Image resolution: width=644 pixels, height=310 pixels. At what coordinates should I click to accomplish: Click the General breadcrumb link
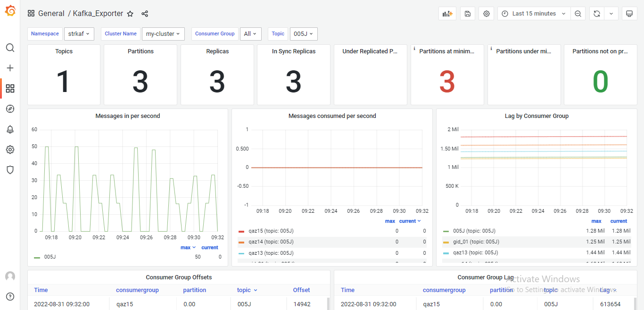[51, 14]
